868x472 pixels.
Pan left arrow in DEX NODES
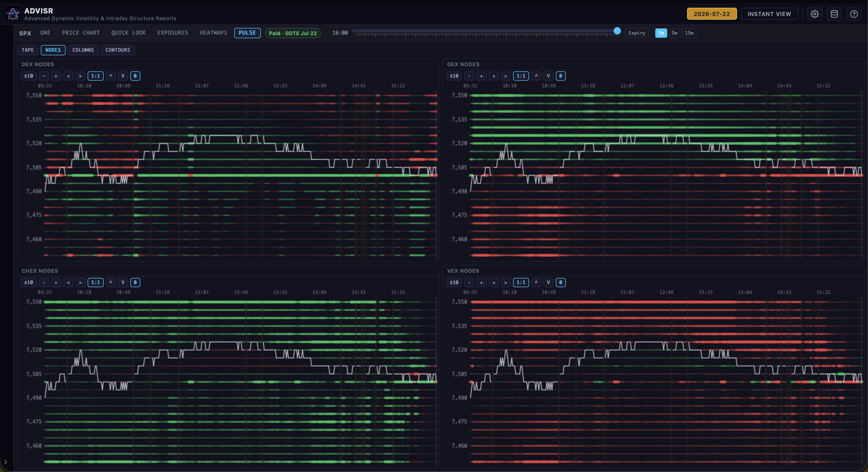click(x=68, y=76)
